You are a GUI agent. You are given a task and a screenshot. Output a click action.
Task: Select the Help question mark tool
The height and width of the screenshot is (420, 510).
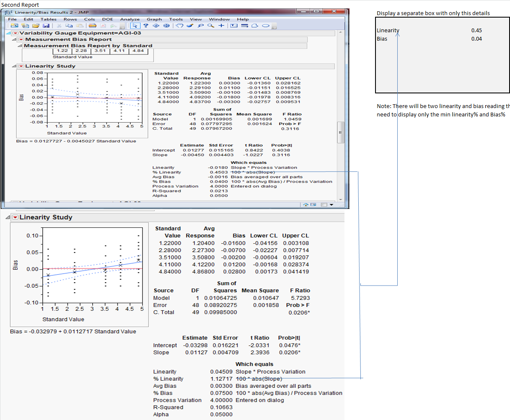click(x=146, y=26)
